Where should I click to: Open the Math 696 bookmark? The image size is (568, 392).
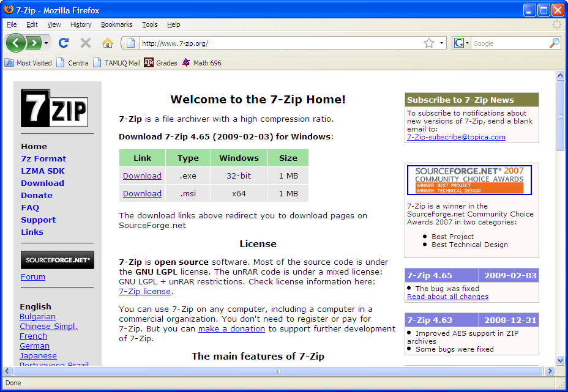point(202,63)
